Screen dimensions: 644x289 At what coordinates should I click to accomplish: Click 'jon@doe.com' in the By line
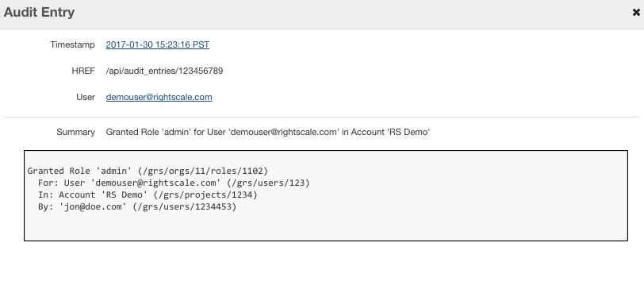coord(93,206)
